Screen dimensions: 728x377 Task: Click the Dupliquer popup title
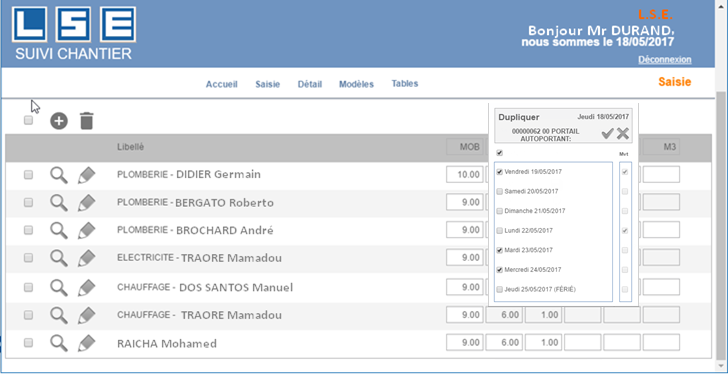(519, 117)
